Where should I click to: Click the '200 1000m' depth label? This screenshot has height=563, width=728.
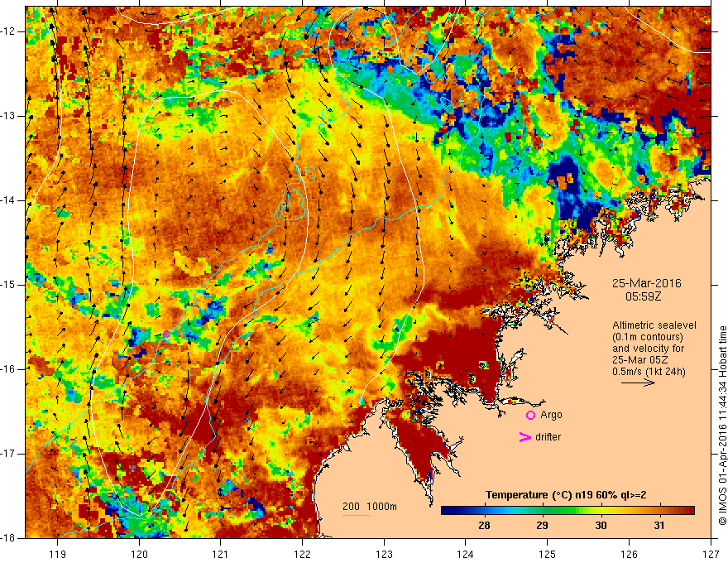click(x=370, y=507)
